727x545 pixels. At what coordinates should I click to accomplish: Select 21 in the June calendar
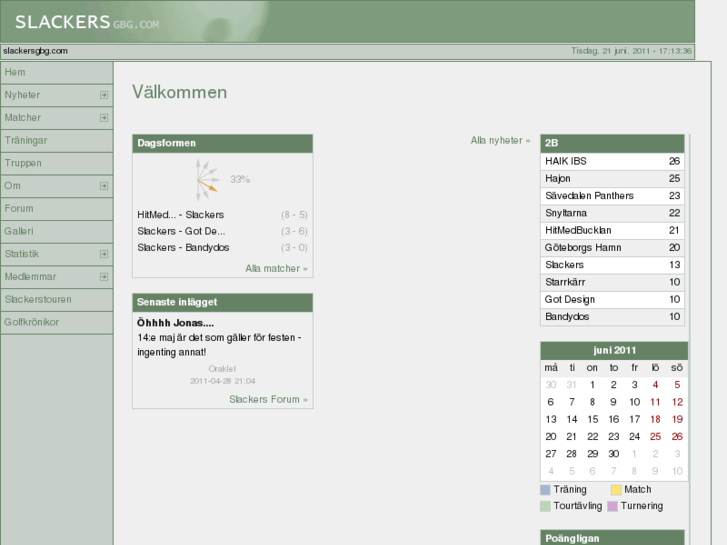tap(571, 437)
